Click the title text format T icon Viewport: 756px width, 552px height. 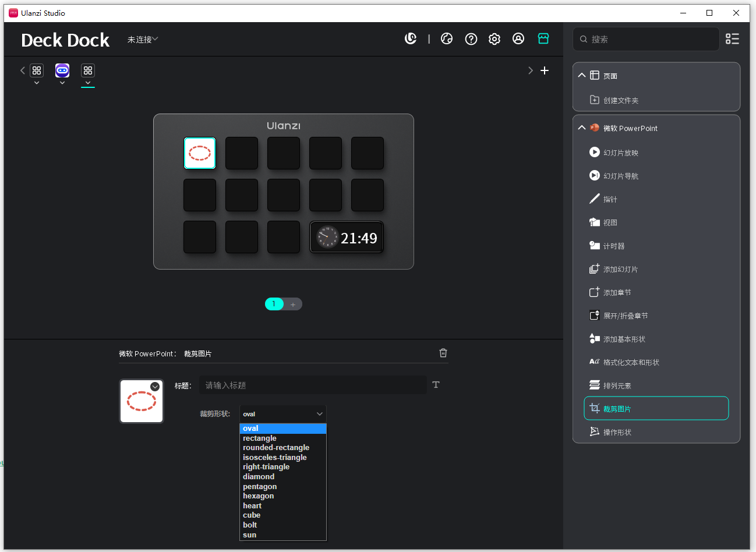(436, 385)
